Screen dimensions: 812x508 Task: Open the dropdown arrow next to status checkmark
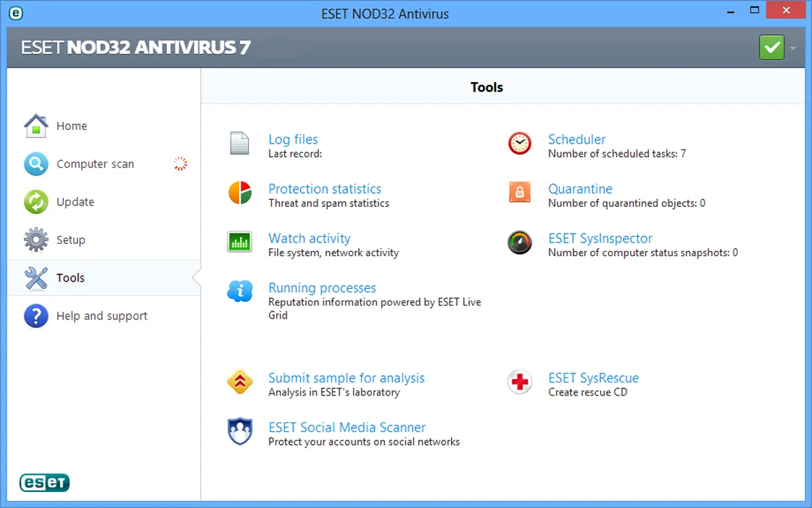(793, 48)
